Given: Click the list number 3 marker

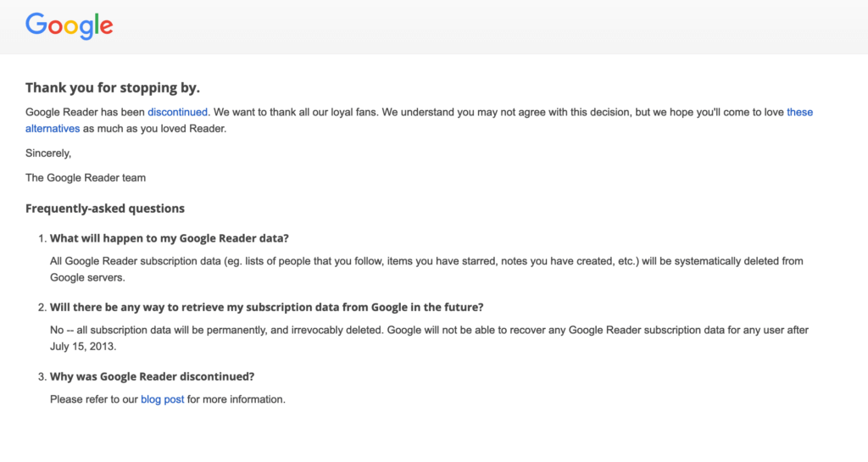Looking at the screenshot, I should (x=42, y=376).
